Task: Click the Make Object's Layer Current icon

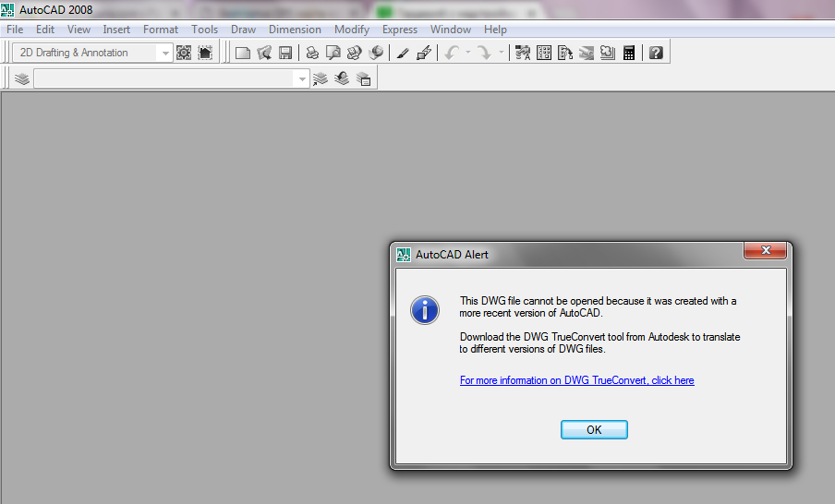Action: click(320, 78)
